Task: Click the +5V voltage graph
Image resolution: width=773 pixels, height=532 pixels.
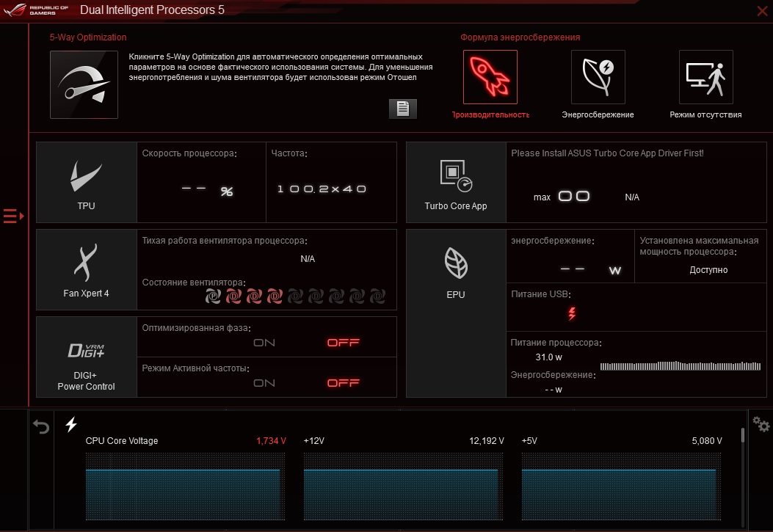Action: point(621,487)
